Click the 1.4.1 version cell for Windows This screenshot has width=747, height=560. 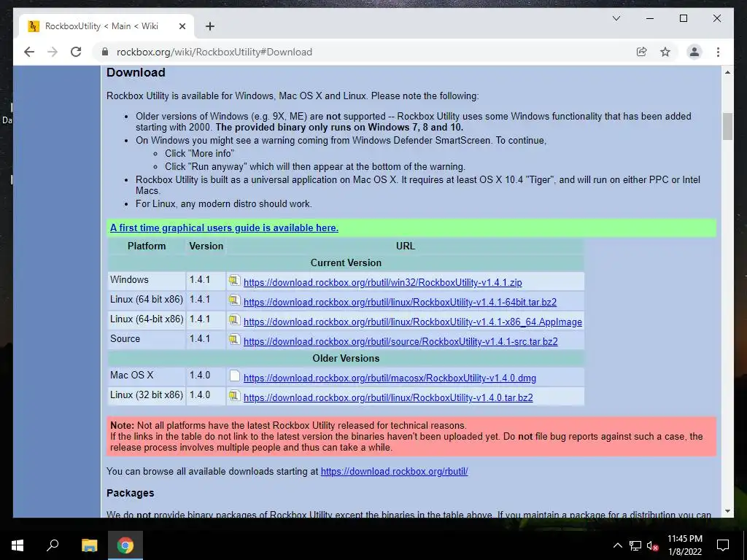[206, 281]
